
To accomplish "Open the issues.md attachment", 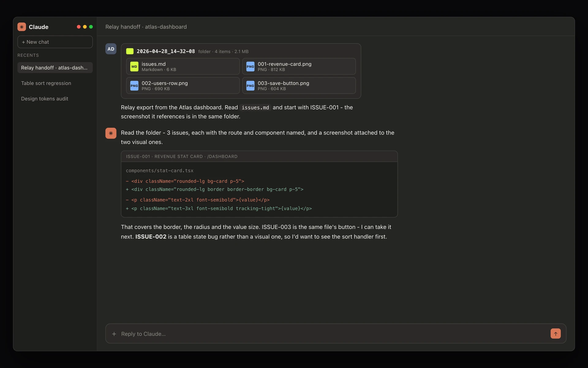I will pyautogui.click(x=183, y=67).
